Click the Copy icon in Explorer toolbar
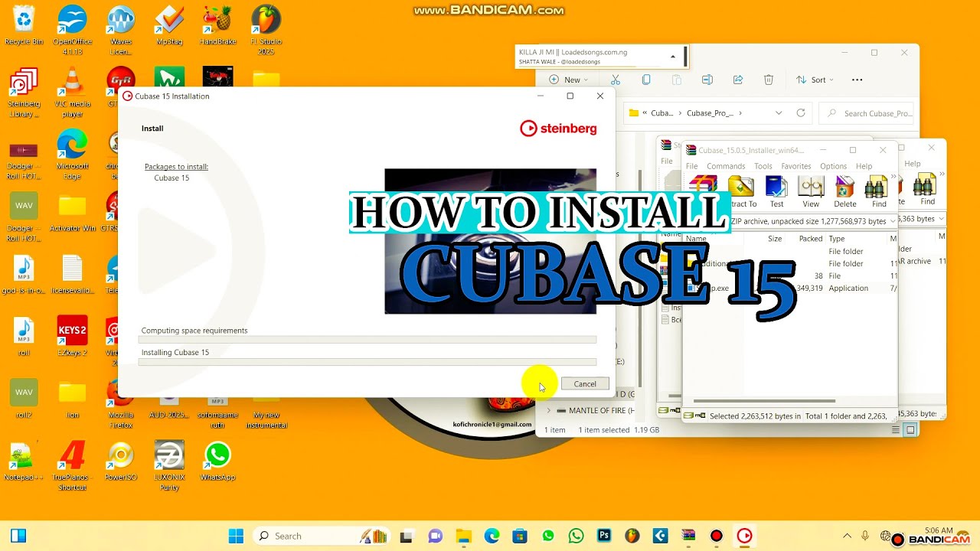Screen dimensions: 980x551 tap(646, 80)
